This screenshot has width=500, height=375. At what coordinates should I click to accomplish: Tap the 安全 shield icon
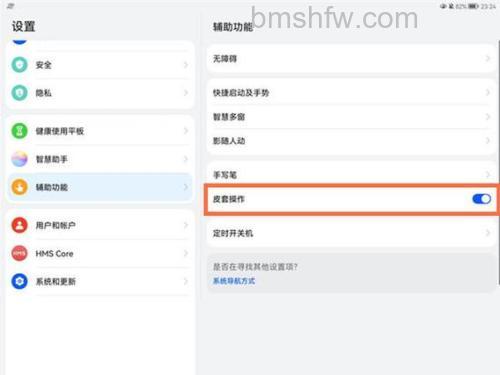[20, 65]
